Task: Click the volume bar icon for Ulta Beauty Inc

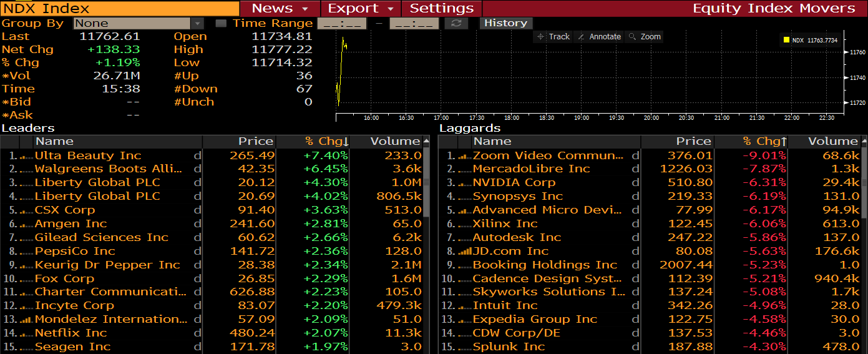Action: coord(26,156)
